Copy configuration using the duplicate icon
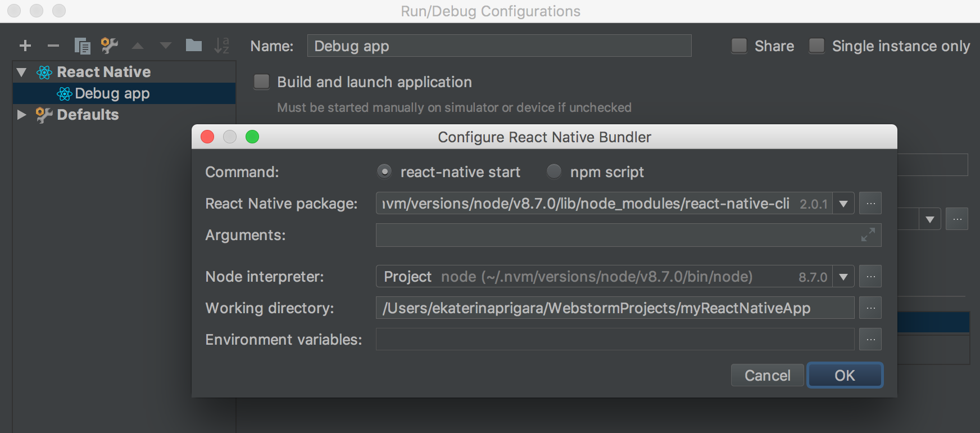The image size is (980, 433). point(82,46)
